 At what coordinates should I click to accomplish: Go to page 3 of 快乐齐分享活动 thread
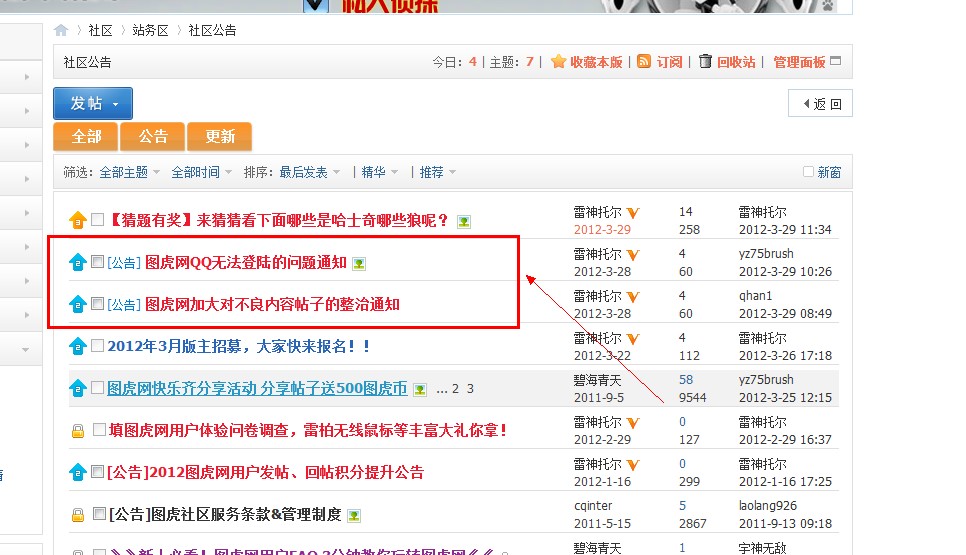(x=470, y=389)
